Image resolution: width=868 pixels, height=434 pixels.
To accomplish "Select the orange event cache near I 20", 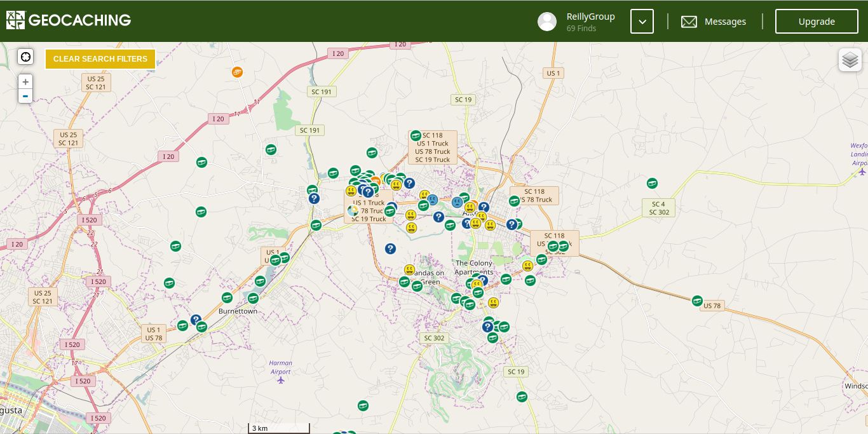I will coord(238,72).
